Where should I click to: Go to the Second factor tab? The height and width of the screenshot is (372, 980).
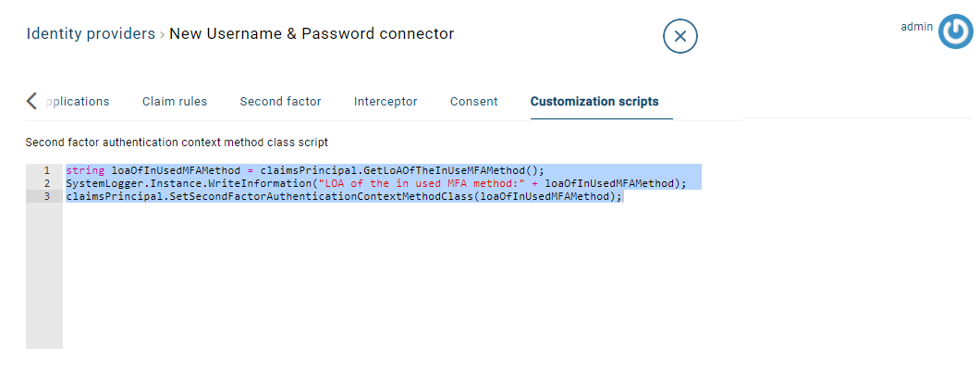click(281, 101)
